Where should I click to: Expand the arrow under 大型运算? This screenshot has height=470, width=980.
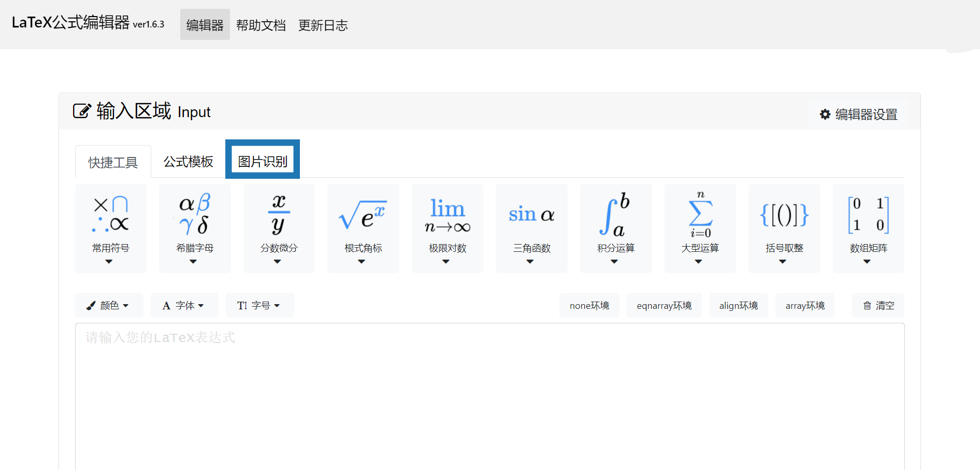[x=699, y=262]
